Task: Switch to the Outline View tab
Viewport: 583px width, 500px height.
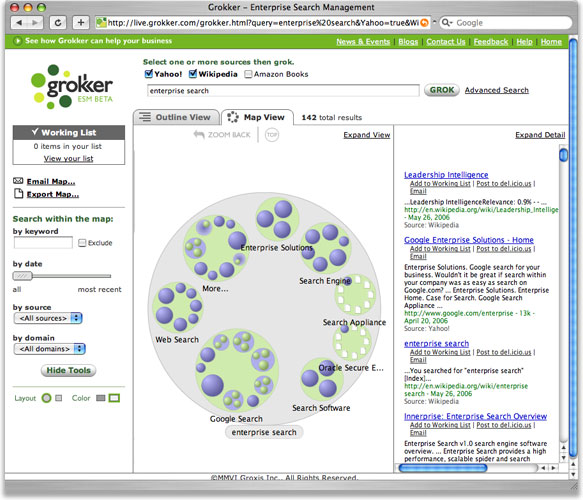Action: 176,117
